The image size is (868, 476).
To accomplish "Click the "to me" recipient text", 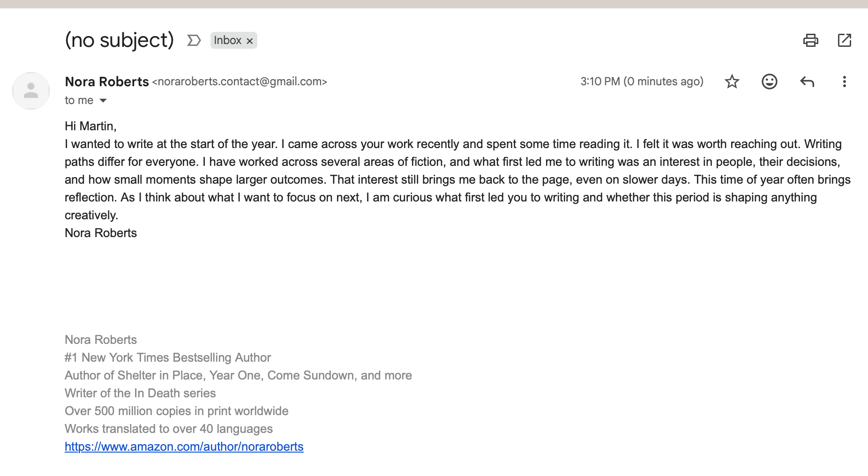I will (79, 100).
